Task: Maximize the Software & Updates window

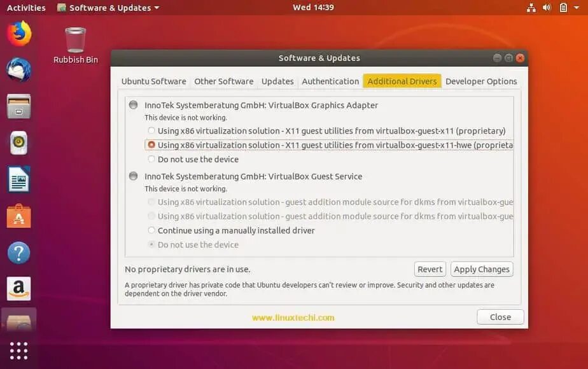Action: pos(508,58)
